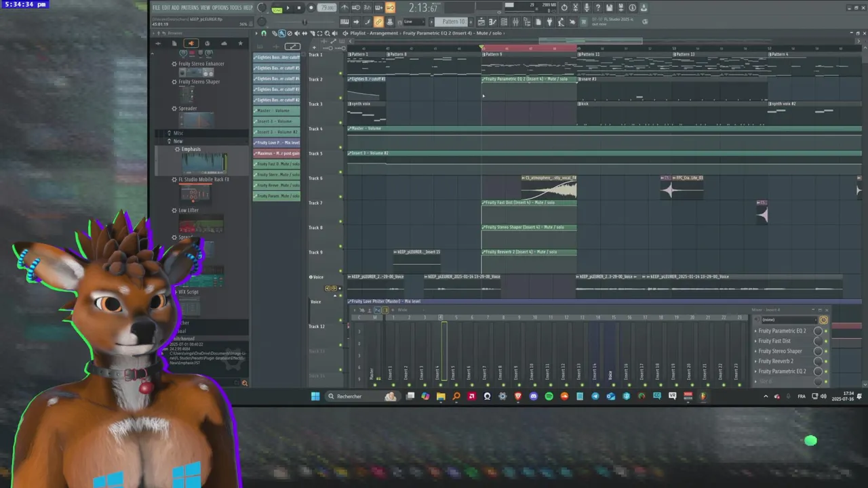Viewport: 868px width, 488px height.
Task: Click the highlighted orange loop-record icon
Action: (390, 8)
